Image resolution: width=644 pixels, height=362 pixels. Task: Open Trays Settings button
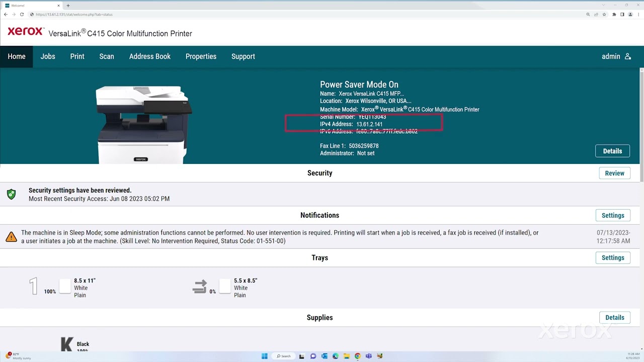[613, 257]
